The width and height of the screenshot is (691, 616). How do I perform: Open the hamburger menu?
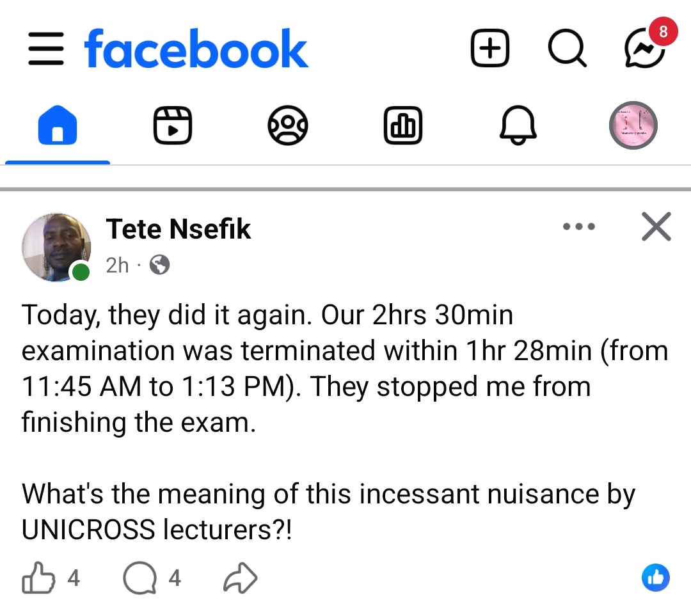point(46,49)
